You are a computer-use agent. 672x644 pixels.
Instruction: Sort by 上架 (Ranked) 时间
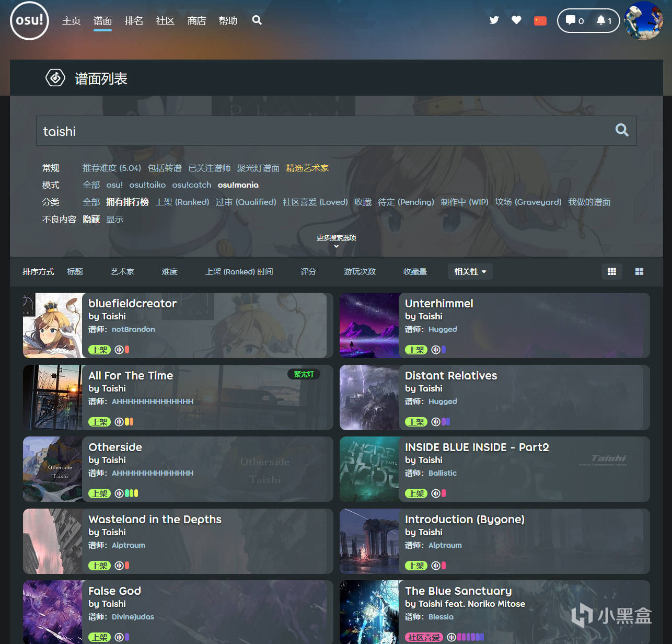[x=239, y=271]
